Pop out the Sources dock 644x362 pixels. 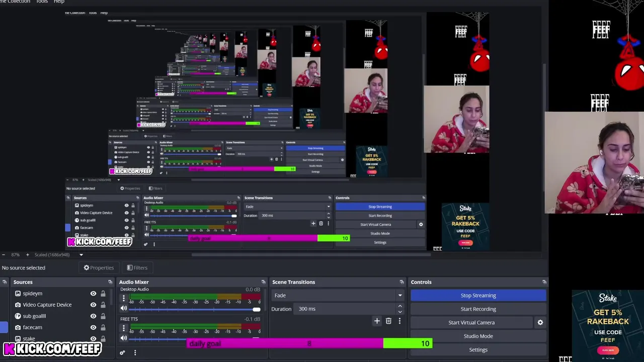point(110,282)
